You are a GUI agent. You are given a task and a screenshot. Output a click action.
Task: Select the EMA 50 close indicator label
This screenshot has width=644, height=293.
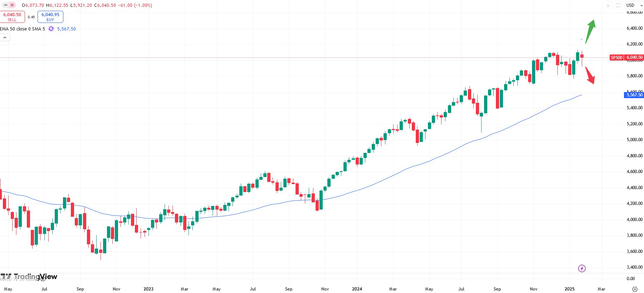click(x=14, y=29)
